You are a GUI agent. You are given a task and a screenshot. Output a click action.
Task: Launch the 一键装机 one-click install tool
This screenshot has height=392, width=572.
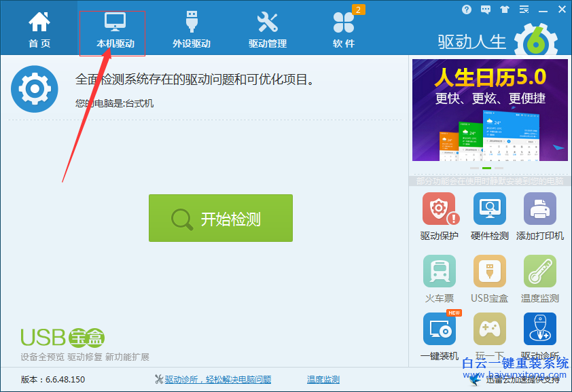(x=439, y=329)
